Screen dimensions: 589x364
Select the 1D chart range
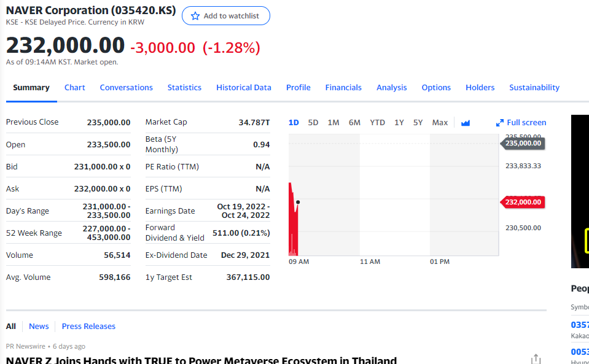point(294,123)
